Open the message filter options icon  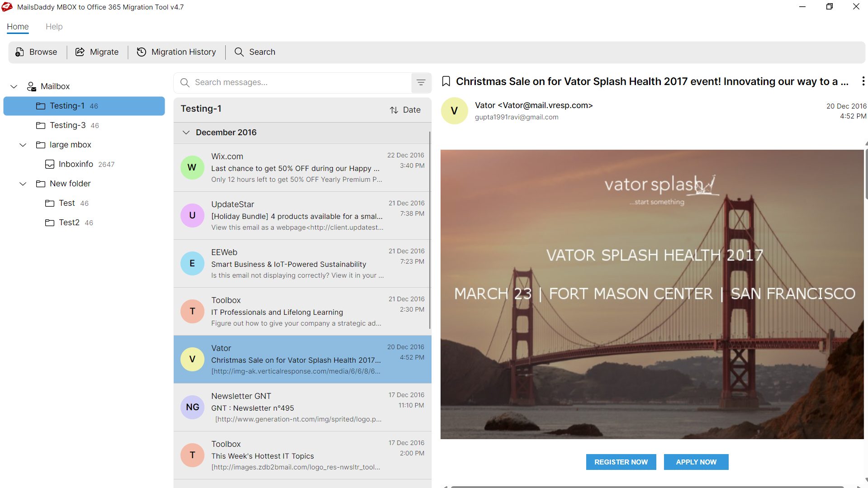(421, 82)
